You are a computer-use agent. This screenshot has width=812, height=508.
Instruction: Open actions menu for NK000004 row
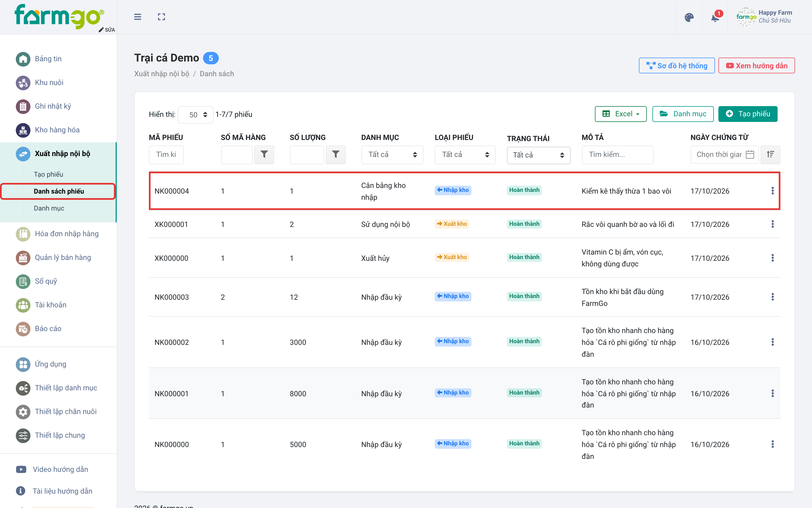coord(773,191)
